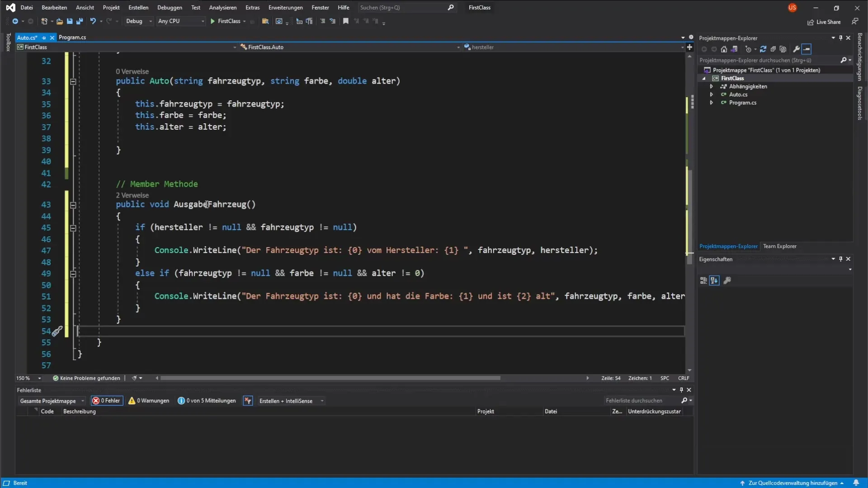Collapse the AusgabeFahrzeug method at line 43
This screenshot has width=868, height=488.
tap(73, 205)
